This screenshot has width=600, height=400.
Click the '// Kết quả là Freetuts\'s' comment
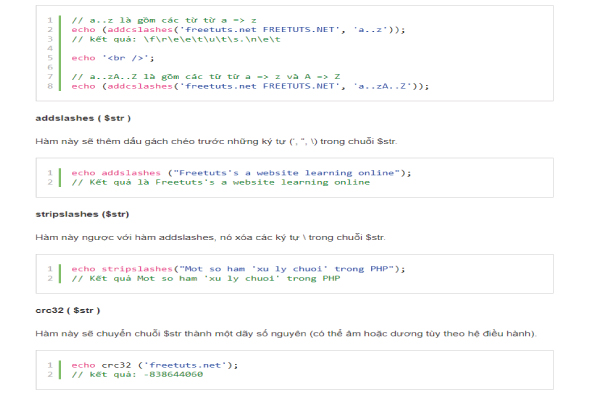[221, 182]
